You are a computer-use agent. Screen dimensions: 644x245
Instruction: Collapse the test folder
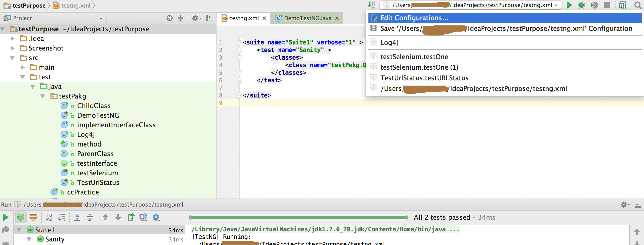22,77
